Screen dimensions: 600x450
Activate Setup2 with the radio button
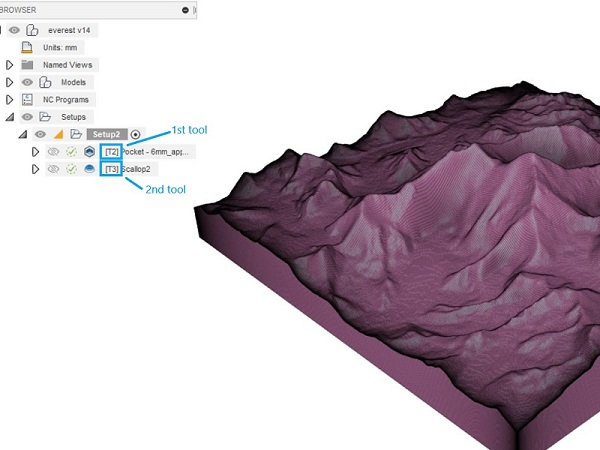pos(135,134)
